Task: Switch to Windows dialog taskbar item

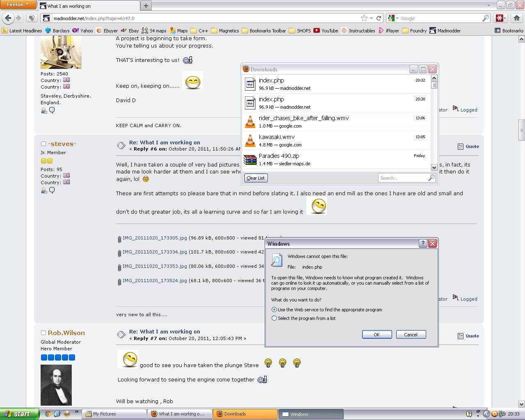Action: click(x=311, y=414)
